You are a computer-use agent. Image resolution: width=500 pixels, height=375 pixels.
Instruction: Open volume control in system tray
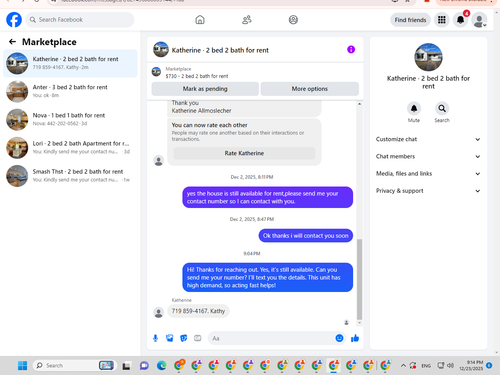[x=450, y=365]
